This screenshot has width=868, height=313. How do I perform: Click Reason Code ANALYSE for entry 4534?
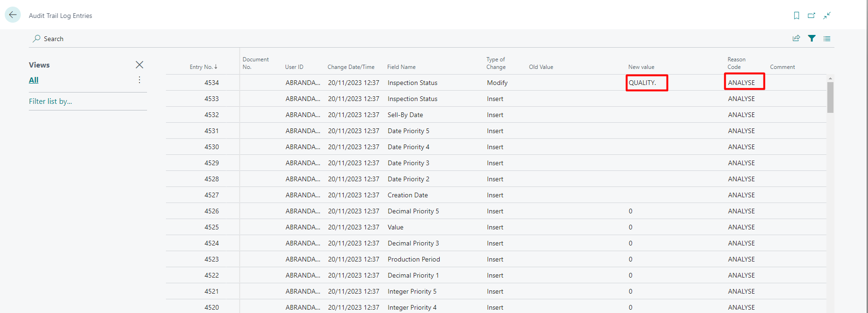click(741, 83)
